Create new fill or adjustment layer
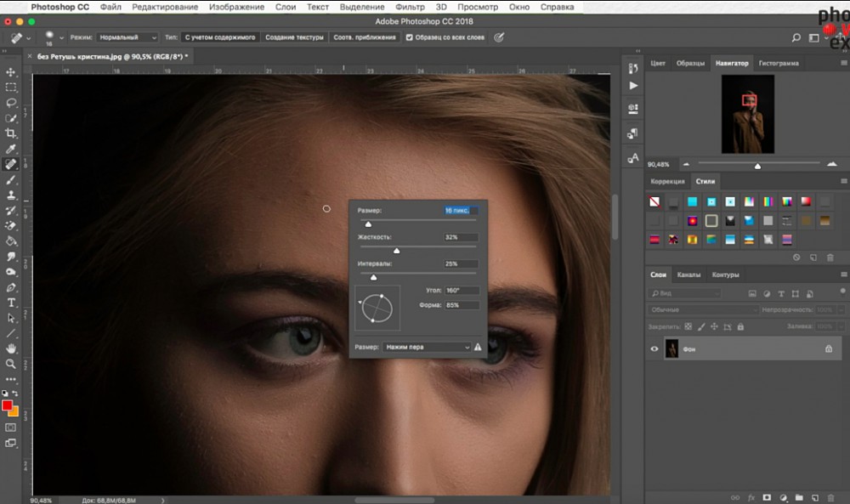Image resolution: width=850 pixels, height=504 pixels. pos(784,497)
